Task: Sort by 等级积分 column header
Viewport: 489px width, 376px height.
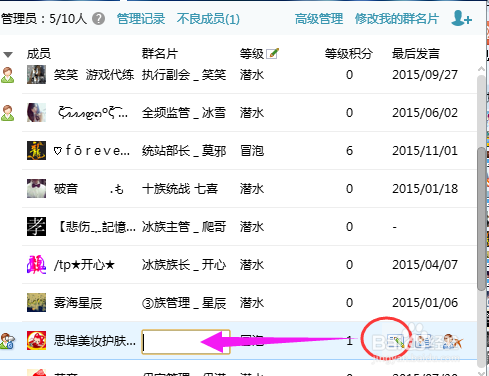Action: coord(349,54)
